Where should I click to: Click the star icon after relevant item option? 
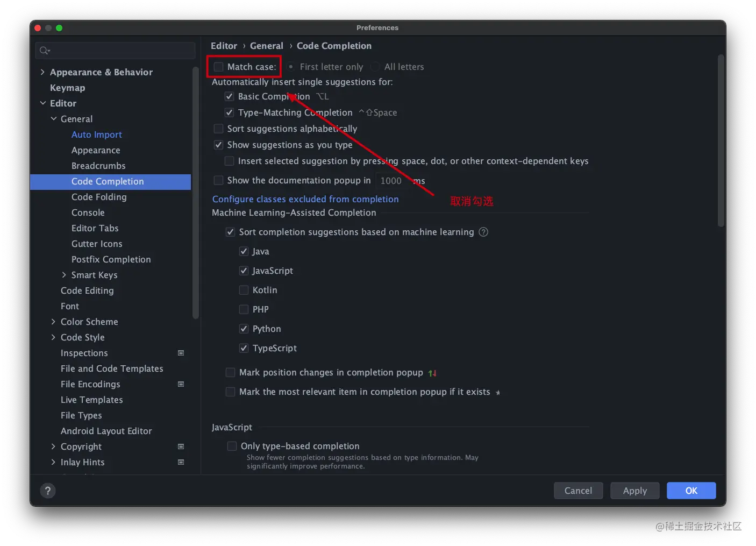pos(498,393)
